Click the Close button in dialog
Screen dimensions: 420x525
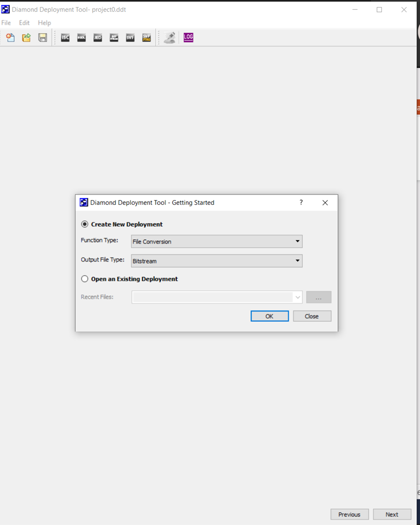312,316
